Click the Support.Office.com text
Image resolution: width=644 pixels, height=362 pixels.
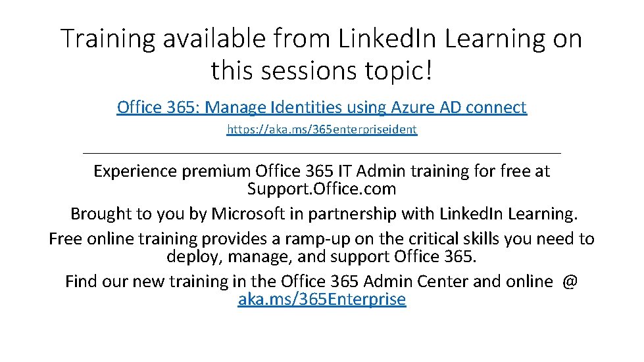(x=322, y=189)
